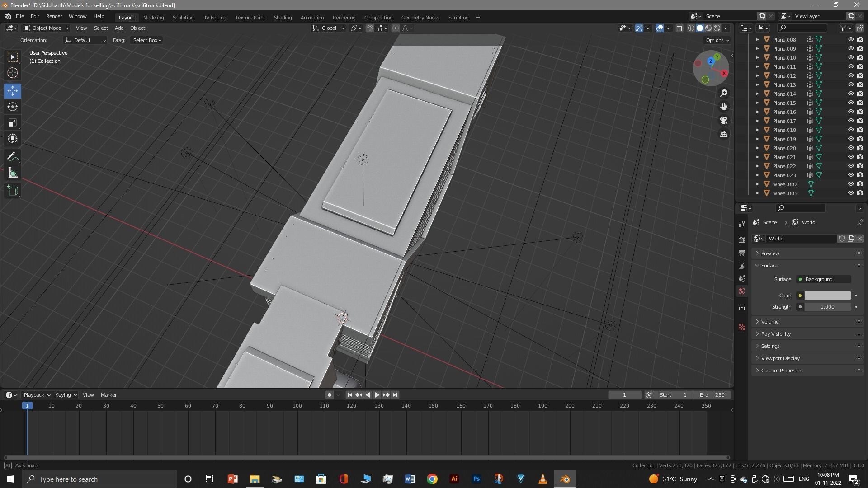Click the End frame field
This screenshot has width=868, height=488.
[x=712, y=395]
